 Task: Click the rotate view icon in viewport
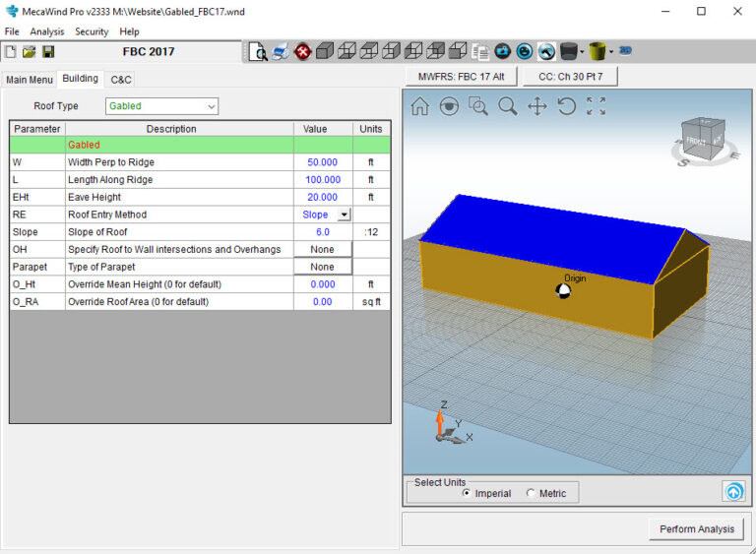[x=567, y=106]
